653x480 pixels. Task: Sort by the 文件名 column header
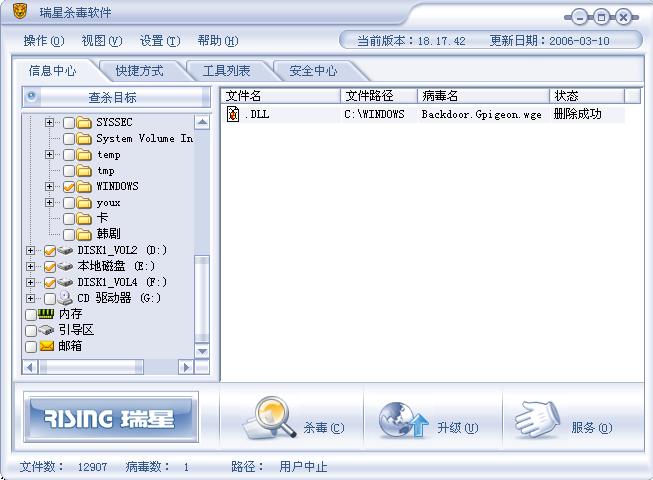coord(281,96)
